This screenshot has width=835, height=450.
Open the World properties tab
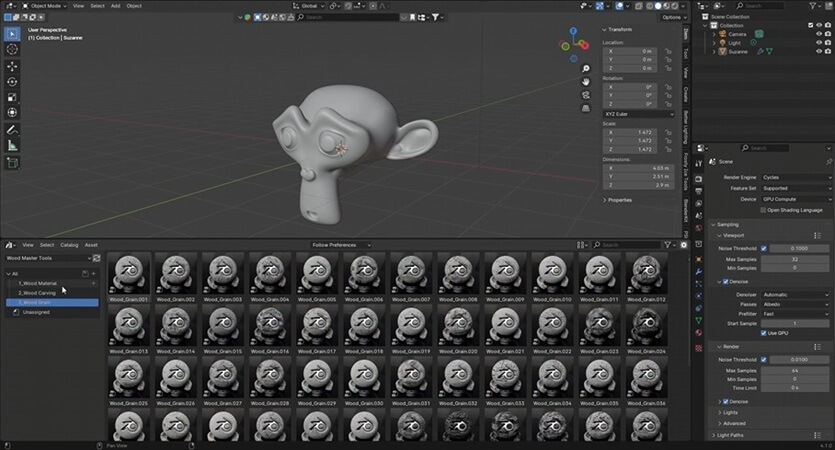click(699, 228)
